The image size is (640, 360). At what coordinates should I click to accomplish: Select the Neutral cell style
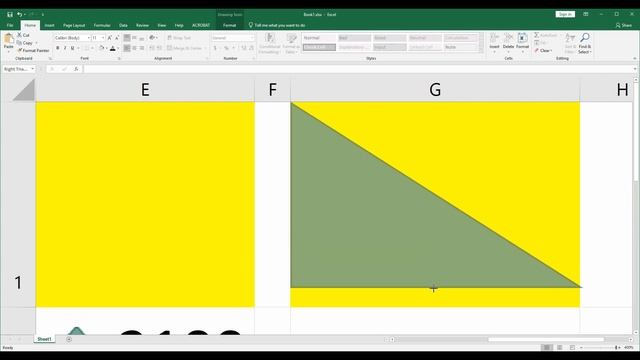click(425, 38)
